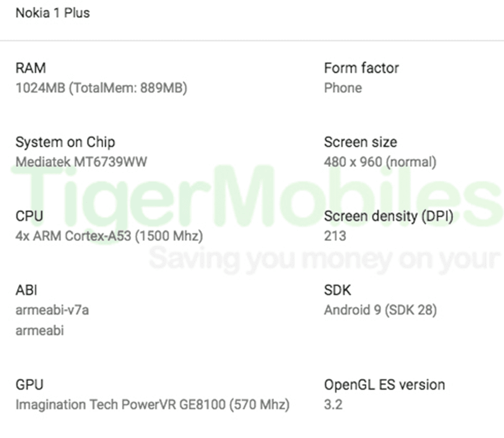Click the Nokia 1 Plus device title

(52, 13)
